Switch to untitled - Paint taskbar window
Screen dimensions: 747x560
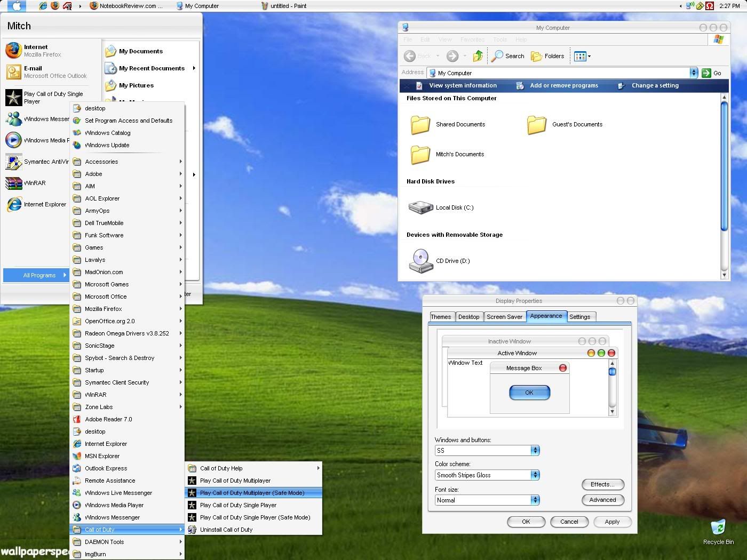pyautogui.click(x=284, y=6)
